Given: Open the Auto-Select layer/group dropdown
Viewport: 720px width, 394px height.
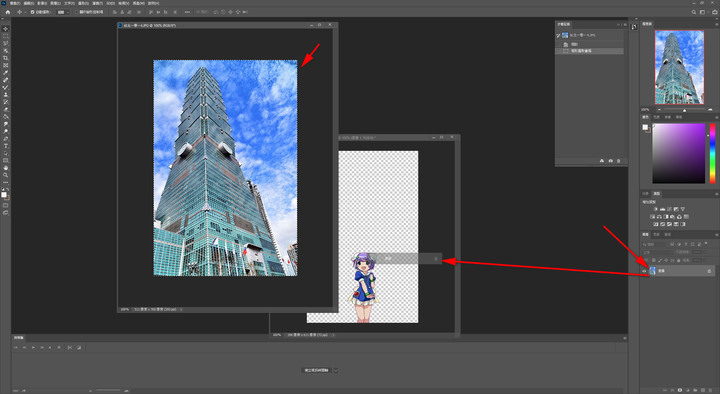Looking at the screenshot, I should tap(63, 12).
